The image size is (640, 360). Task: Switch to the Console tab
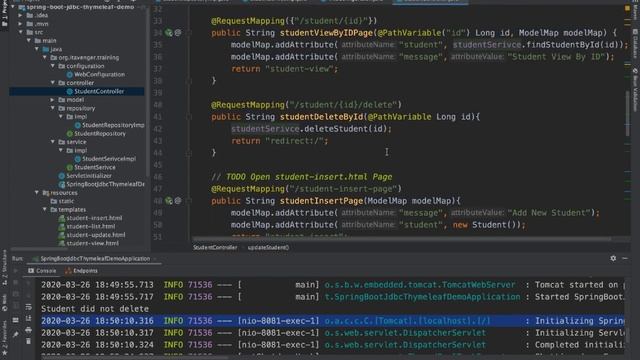42,271
